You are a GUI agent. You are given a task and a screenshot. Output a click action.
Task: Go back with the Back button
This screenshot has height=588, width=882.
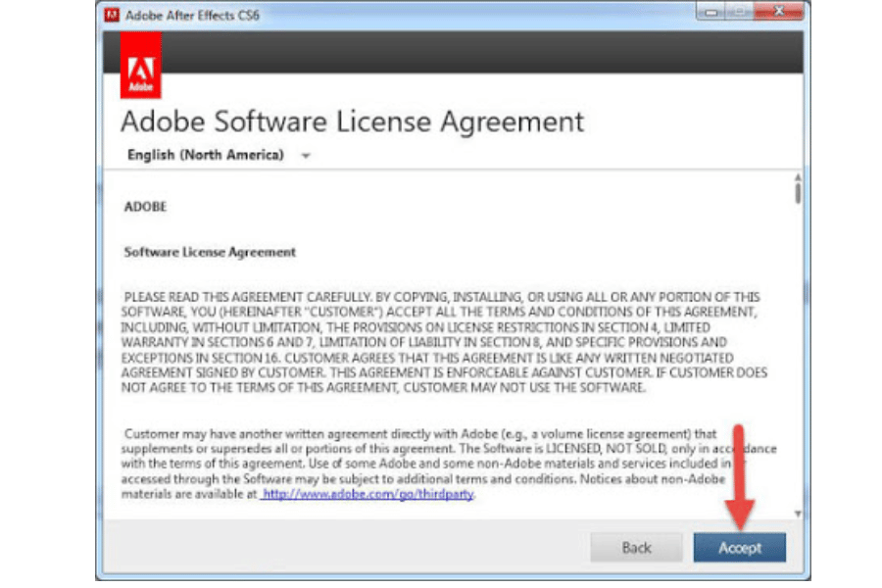pos(637,548)
